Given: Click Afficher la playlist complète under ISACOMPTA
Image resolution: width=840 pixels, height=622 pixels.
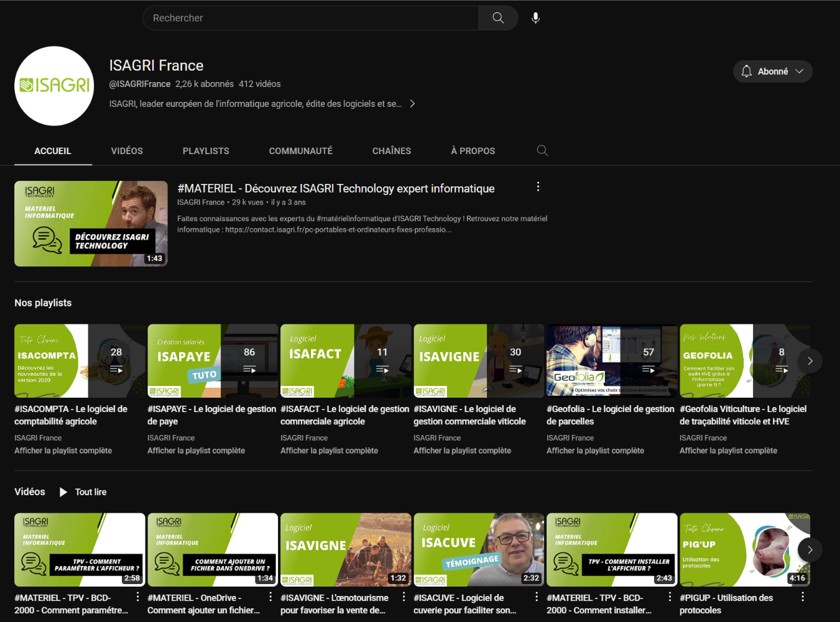Looking at the screenshot, I should [63, 450].
